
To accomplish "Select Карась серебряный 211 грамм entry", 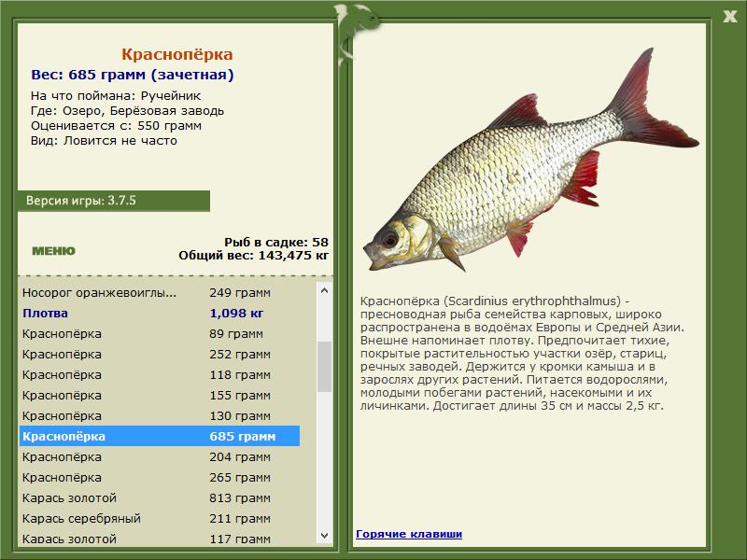I will click(160, 518).
